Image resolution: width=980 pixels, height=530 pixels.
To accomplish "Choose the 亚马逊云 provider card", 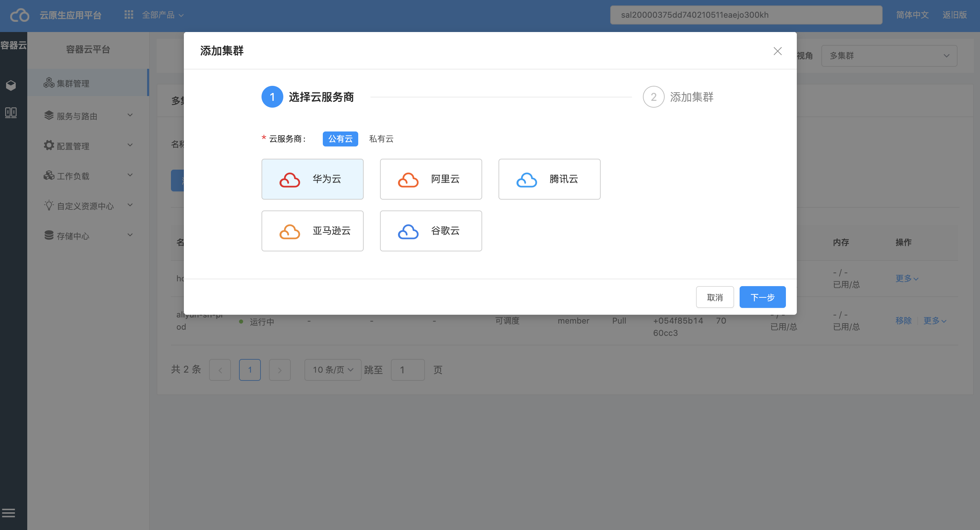I will (312, 231).
